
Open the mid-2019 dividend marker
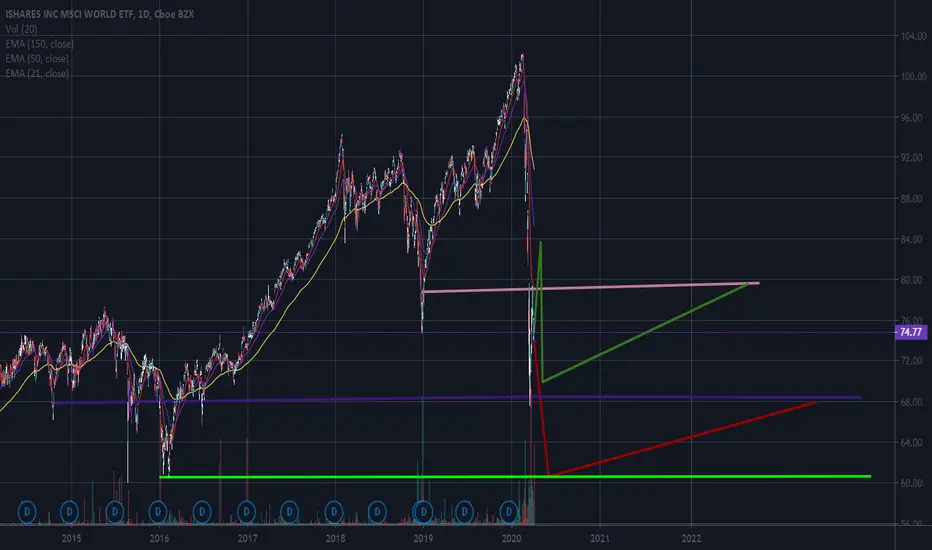(x=465, y=511)
